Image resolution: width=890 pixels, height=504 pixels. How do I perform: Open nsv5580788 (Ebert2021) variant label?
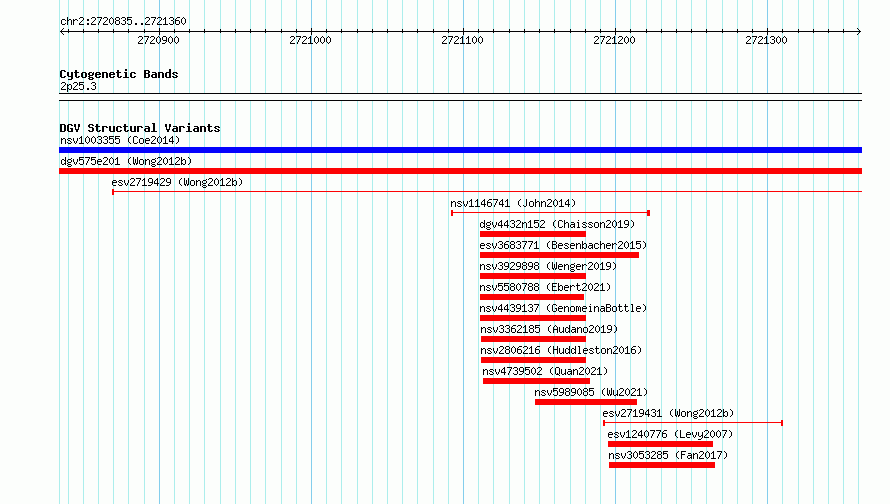[x=545, y=287]
